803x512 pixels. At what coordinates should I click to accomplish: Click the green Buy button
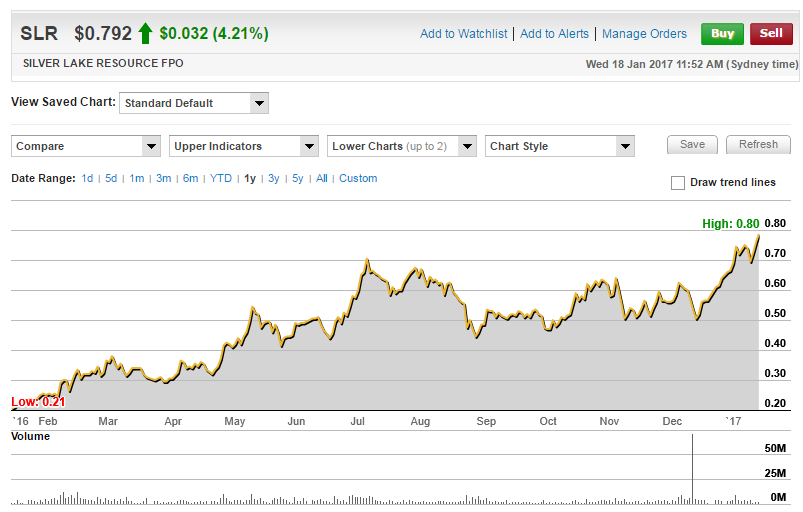pyautogui.click(x=722, y=33)
